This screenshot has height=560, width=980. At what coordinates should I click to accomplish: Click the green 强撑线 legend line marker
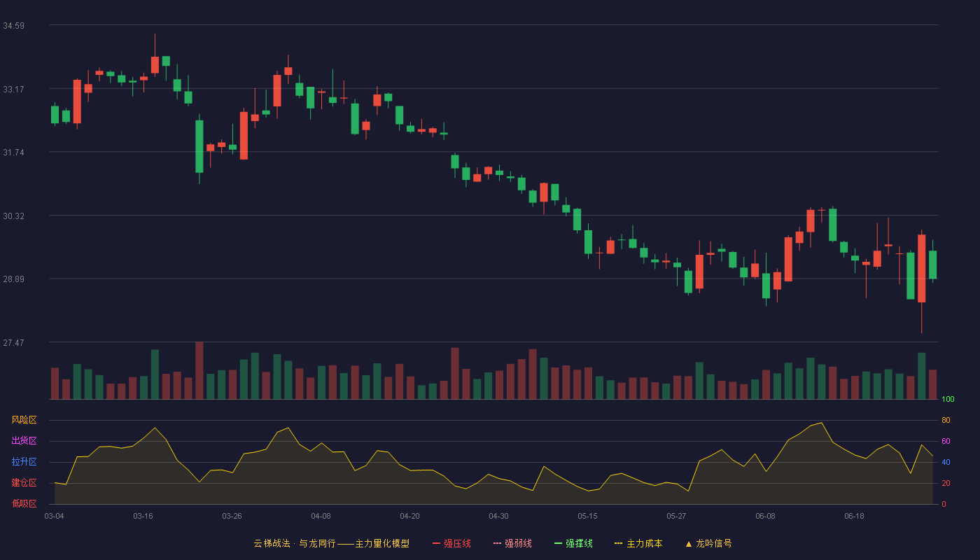coord(558,543)
